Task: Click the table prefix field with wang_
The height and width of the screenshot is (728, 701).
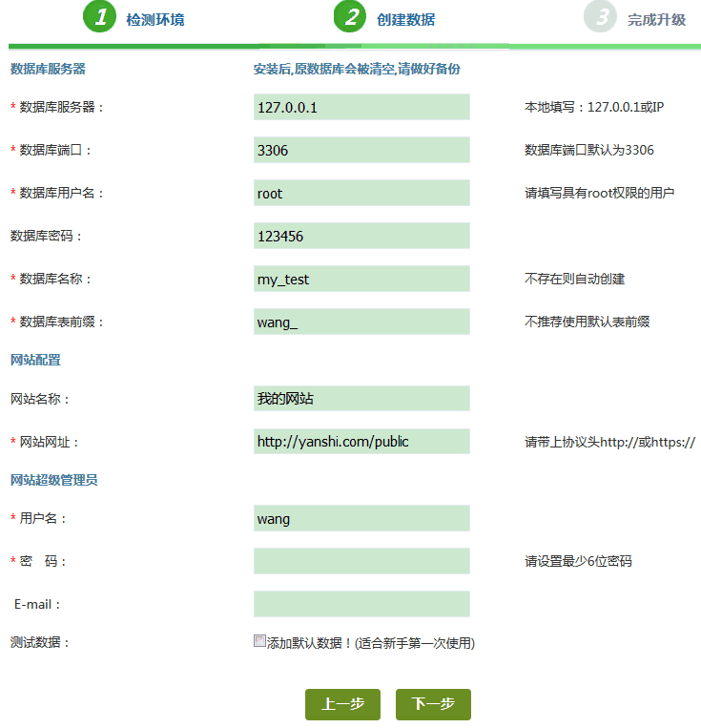Action: pyautogui.click(x=361, y=322)
